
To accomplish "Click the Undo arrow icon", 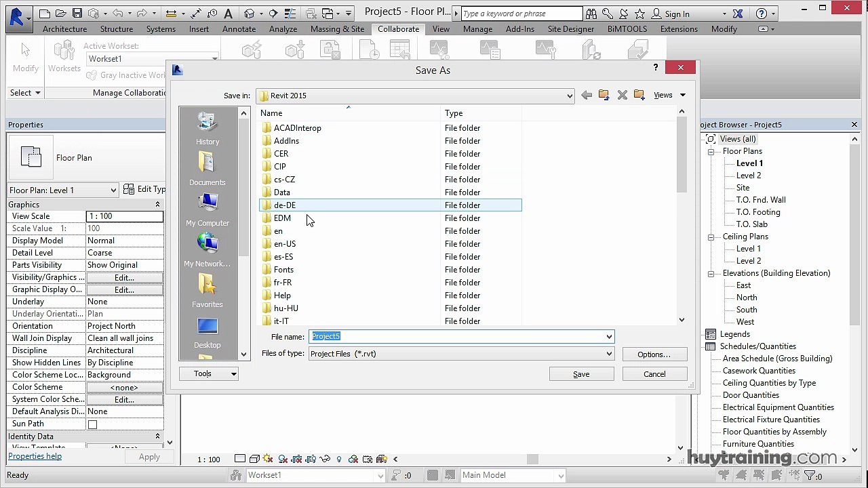I will 118,14.
